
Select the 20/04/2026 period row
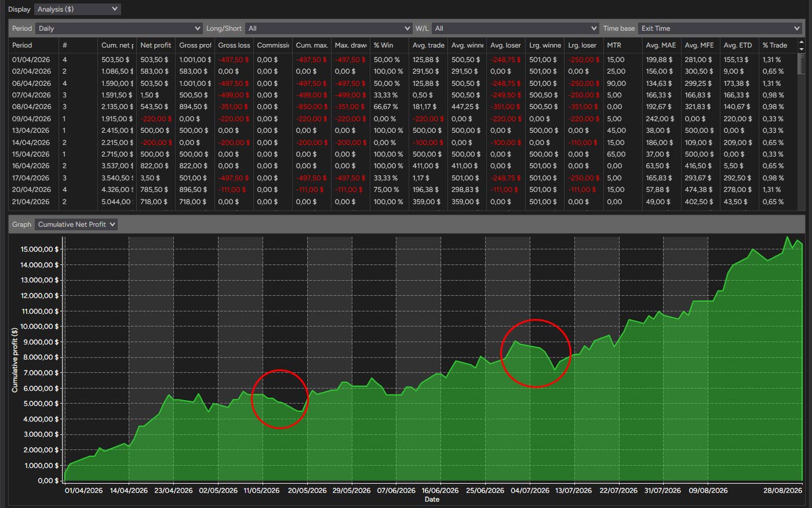pos(403,190)
